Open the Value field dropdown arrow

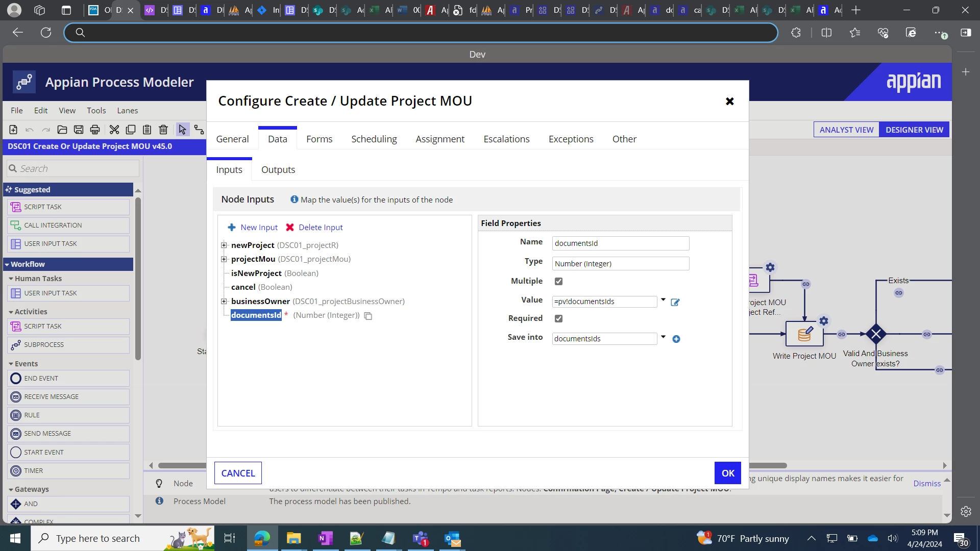pos(663,300)
